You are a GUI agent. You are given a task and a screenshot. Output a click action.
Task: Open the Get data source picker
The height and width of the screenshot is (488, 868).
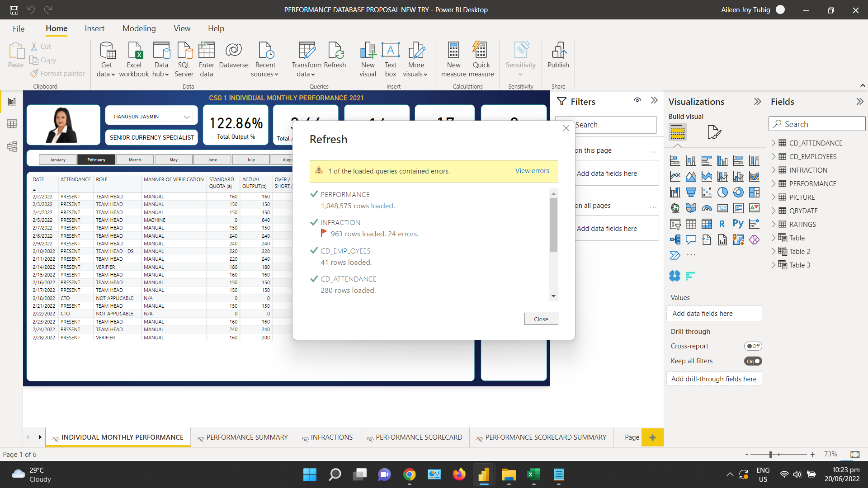(106, 59)
